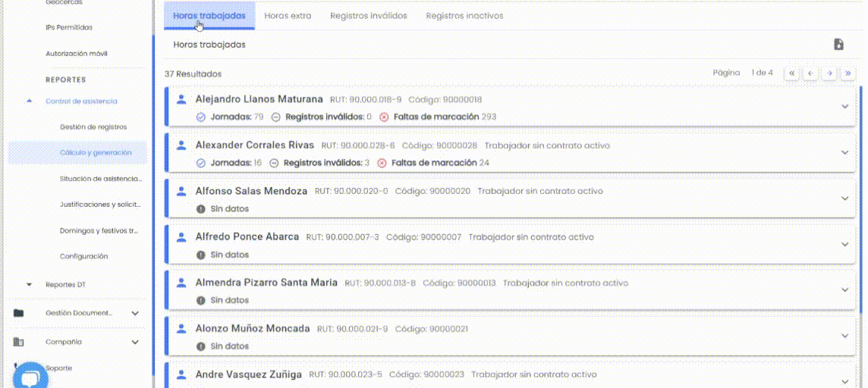Click Control de asistencia sidebar label

click(x=81, y=101)
